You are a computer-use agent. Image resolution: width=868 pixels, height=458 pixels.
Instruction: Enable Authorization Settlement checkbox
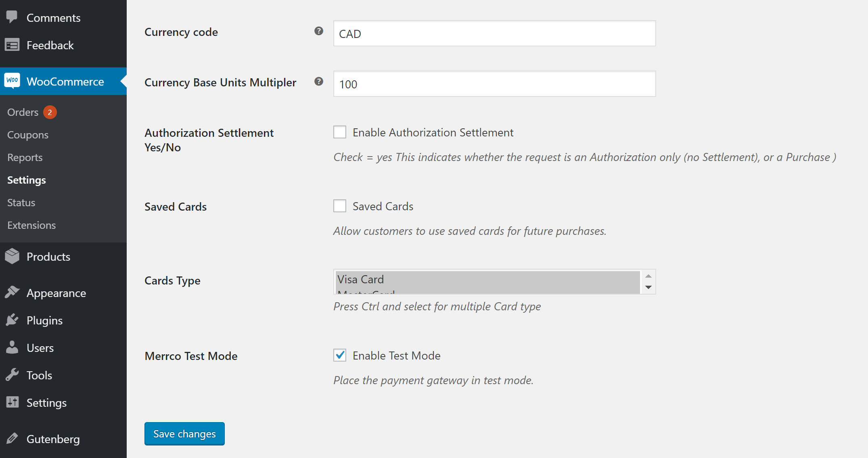click(340, 132)
